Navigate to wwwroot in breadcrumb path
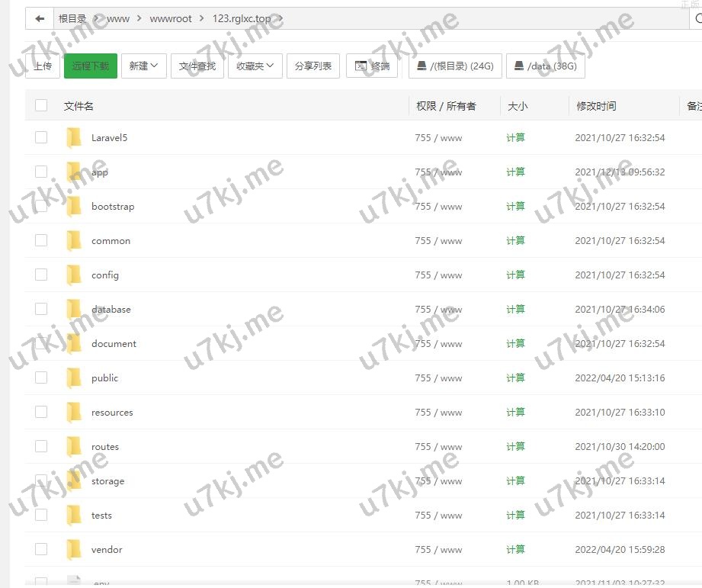Viewport: 702px width, 588px height. coord(171,18)
